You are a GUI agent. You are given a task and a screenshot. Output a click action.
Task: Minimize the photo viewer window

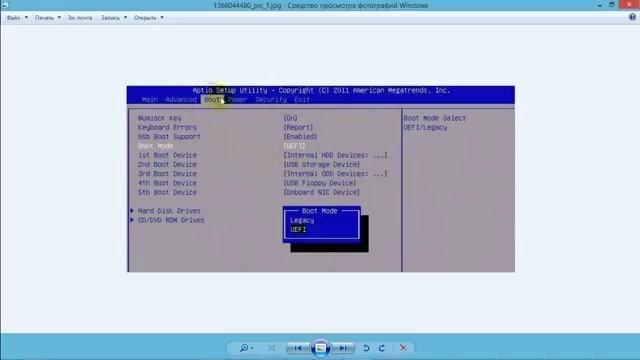(600, 5)
